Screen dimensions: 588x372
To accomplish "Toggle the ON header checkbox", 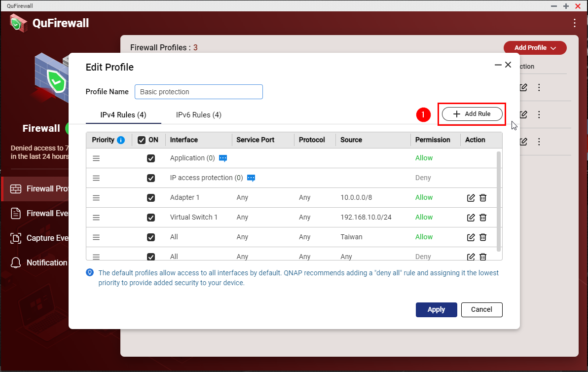I will [142, 140].
